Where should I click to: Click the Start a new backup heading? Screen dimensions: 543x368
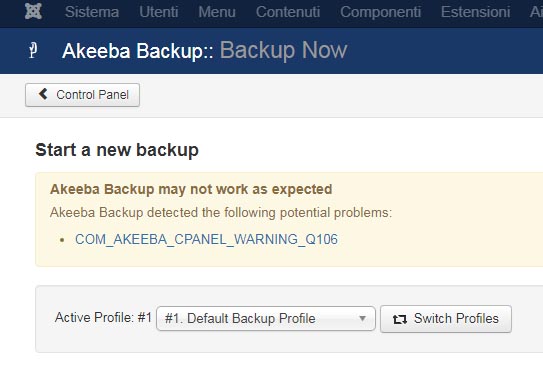[x=117, y=150]
